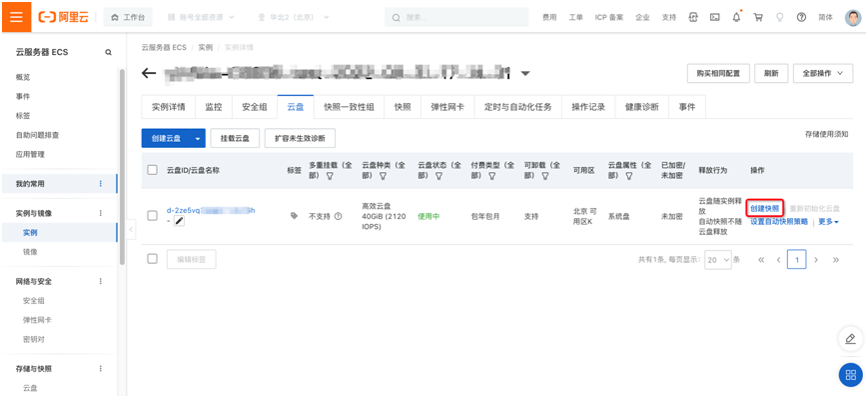Open 网络与安全 section options
The width and height of the screenshot is (868, 398).
coord(101,281)
